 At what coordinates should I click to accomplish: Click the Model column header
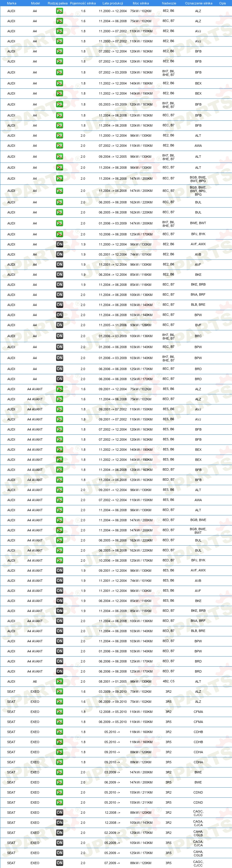pyautogui.click(x=35, y=3)
